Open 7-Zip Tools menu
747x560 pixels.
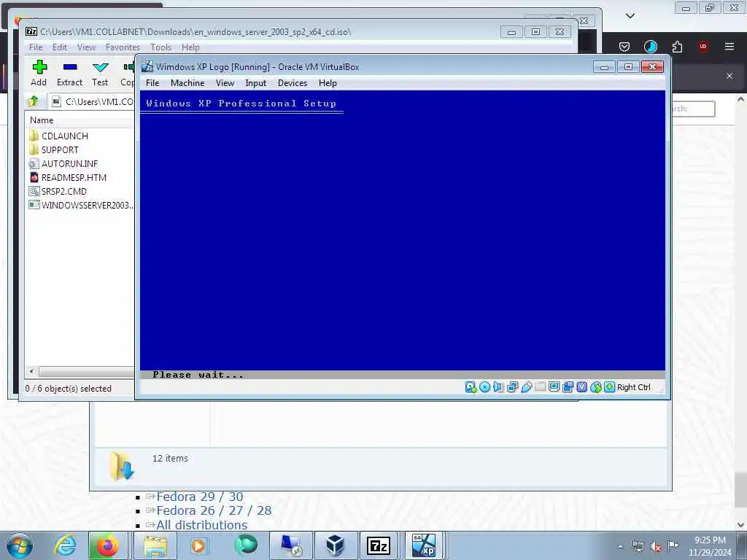tap(161, 47)
